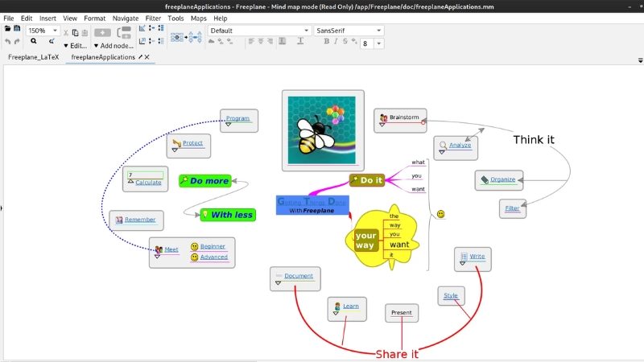Image resolution: width=644 pixels, height=362 pixels.
Task: Click the Save map floppy icon
Action: [17, 29]
